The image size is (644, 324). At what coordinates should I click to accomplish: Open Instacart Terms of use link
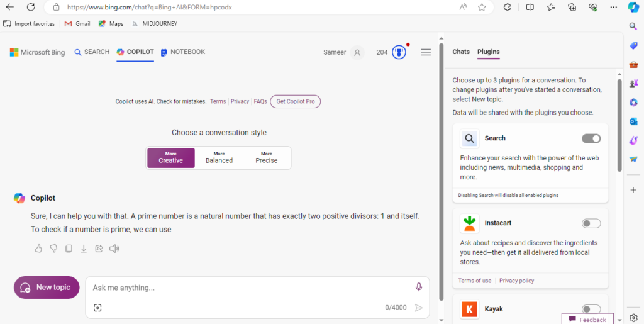pyautogui.click(x=475, y=281)
